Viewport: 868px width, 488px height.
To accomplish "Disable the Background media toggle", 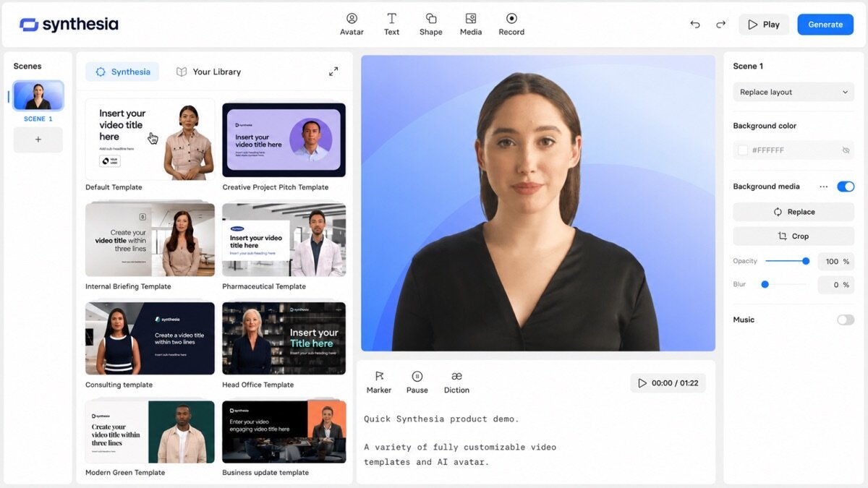I will (x=846, y=187).
